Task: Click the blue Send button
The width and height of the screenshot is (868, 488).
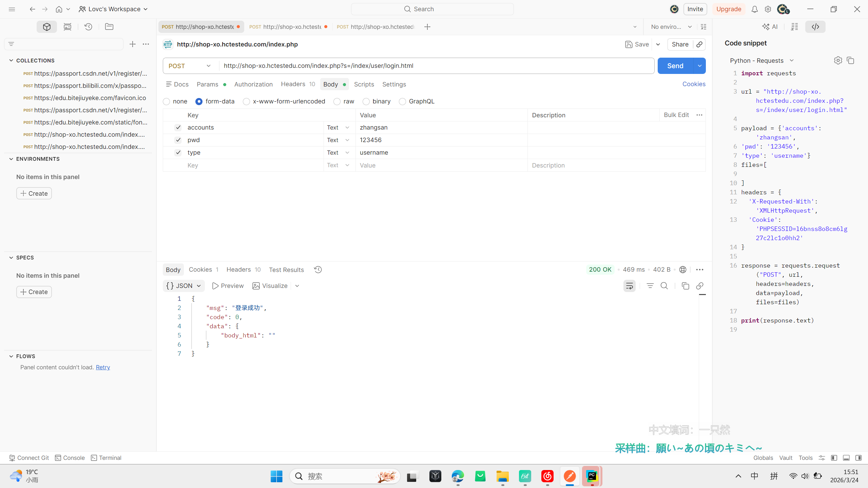Action: point(675,66)
